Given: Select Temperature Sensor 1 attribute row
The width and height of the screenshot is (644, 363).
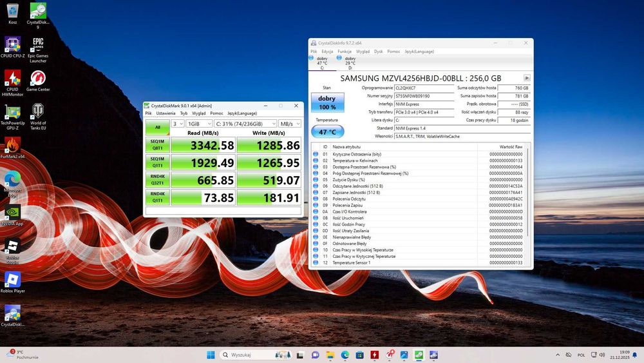Looking at the screenshot, I should 418,262.
